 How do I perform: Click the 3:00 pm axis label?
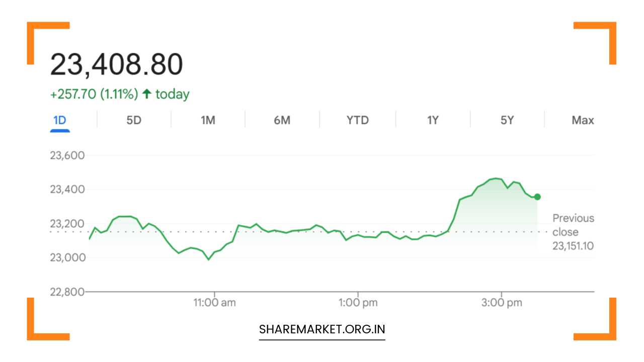click(501, 303)
